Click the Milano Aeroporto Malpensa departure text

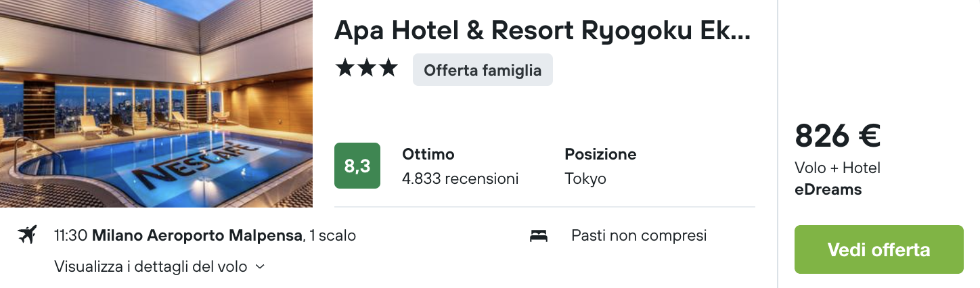(x=197, y=236)
